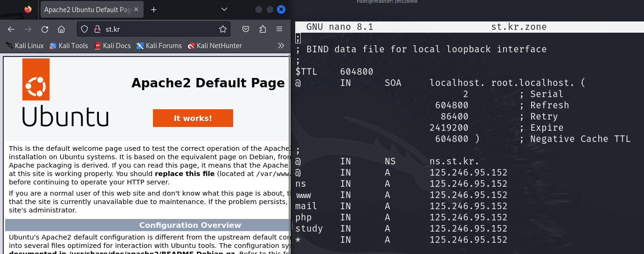
Task: Click the Configuration Overview section header
Action: point(190,225)
